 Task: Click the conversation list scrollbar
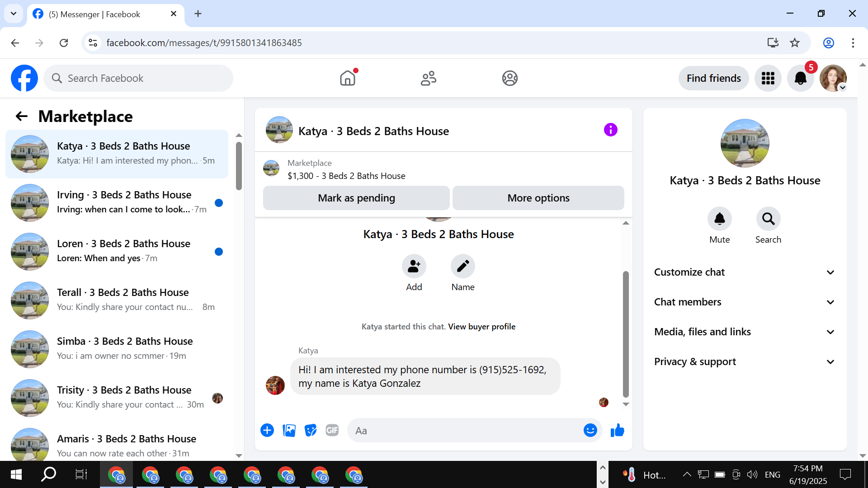point(239,166)
